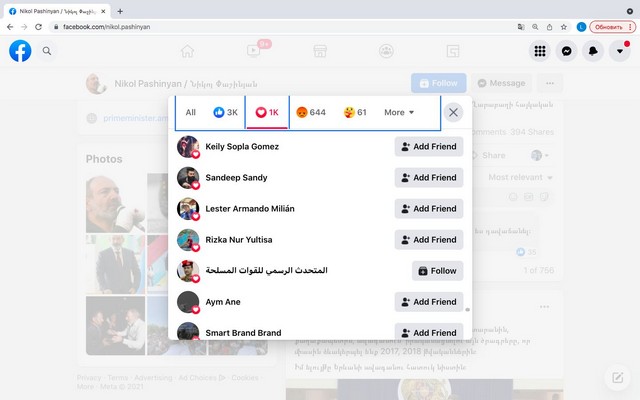The width and height of the screenshot is (640, 400).
Task: Click the browser share page icon
Action: tap(549, 27)
